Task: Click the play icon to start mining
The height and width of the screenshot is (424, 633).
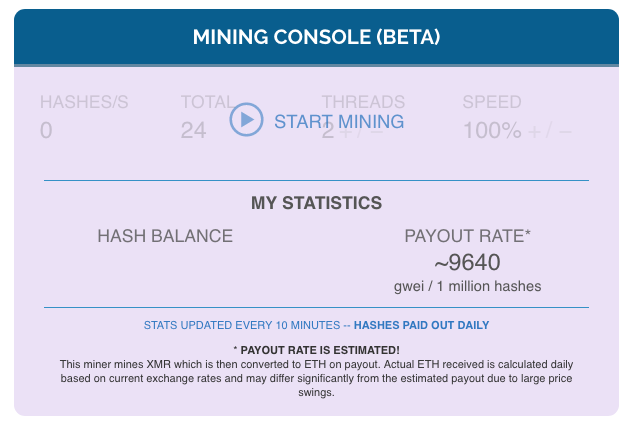Action: (x=245, y=121)
